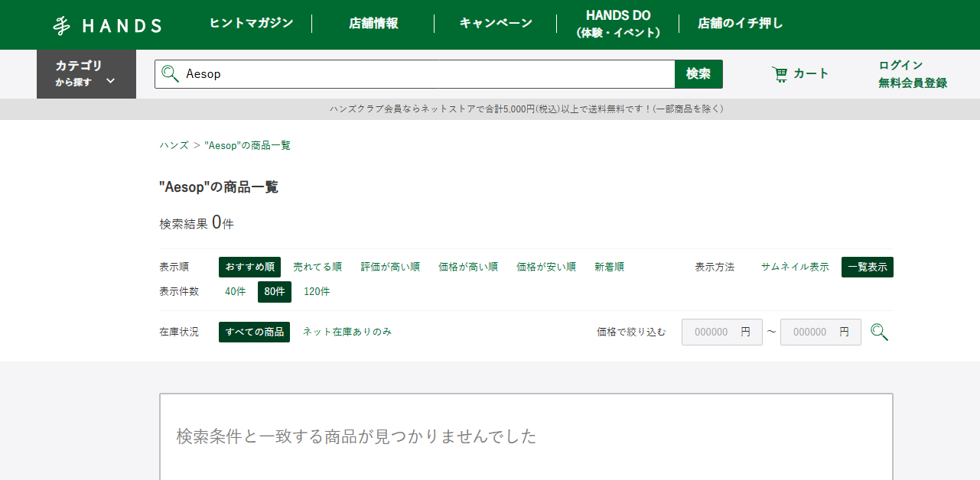This screenshot has width=980, height=480.
Task: Open the shopping cart icon
Action: [x=780, y=74]
